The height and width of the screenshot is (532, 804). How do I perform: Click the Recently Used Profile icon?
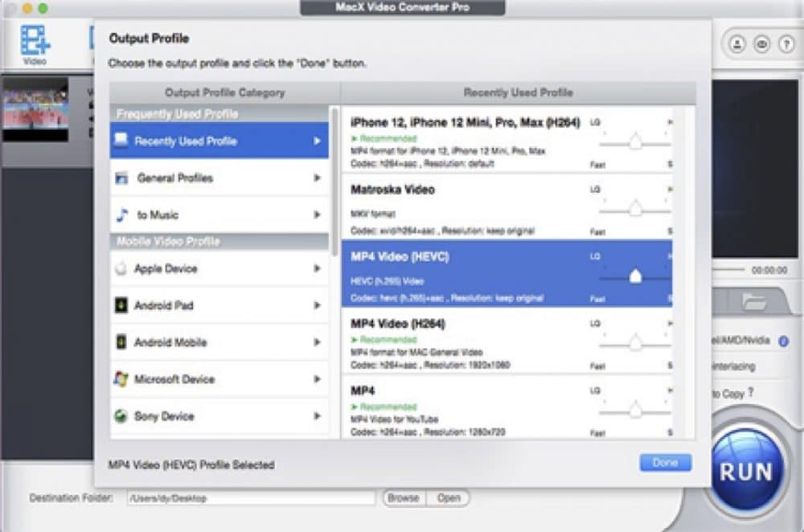(x=121, y=139)
